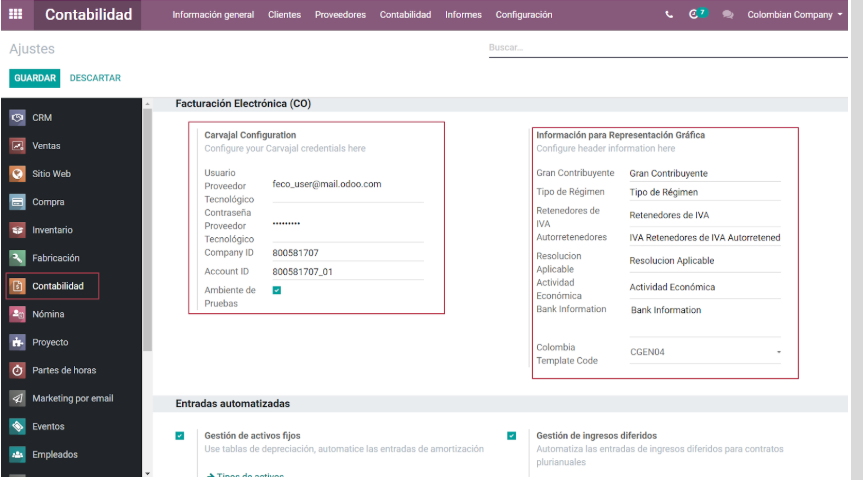The image size is (863, 480).
Task: Uncheck Gestión de activos fijos
Action: point(180,435)
